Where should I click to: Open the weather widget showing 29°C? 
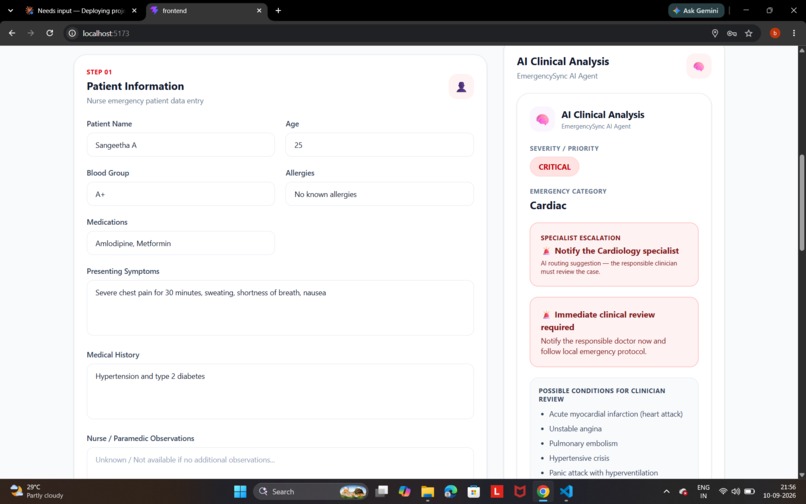(36, 491)
